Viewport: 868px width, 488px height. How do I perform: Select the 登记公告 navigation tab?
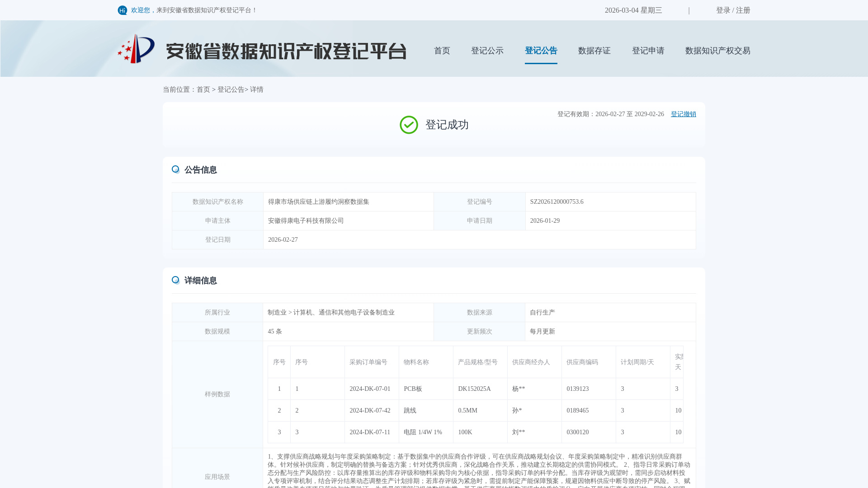coord(541,51)
